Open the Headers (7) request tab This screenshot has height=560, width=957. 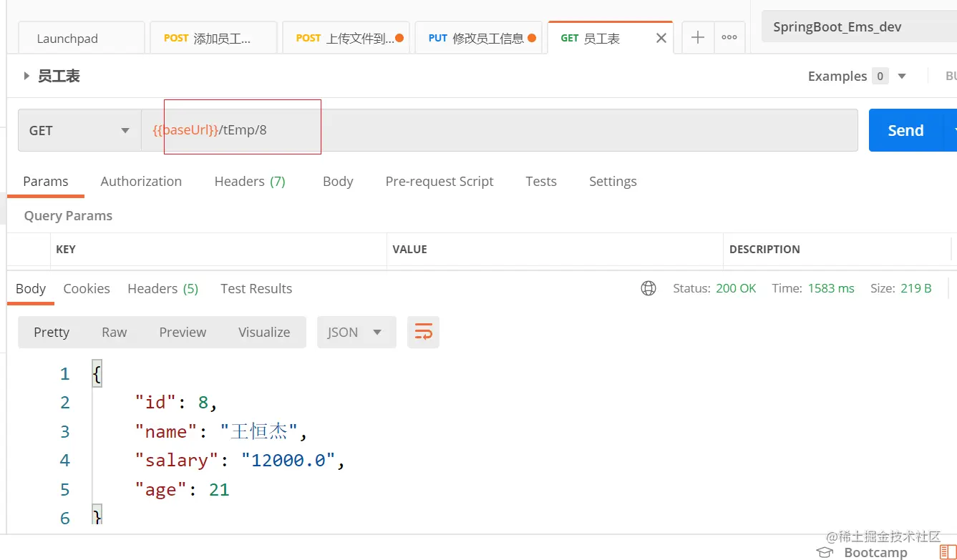click(249, 181)
